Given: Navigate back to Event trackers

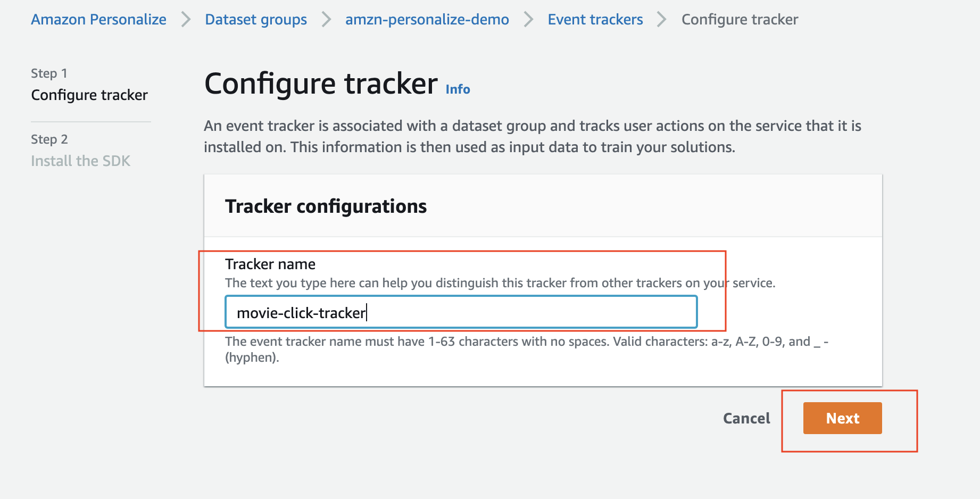Looking at the screenshot, I should pos(595,20).
